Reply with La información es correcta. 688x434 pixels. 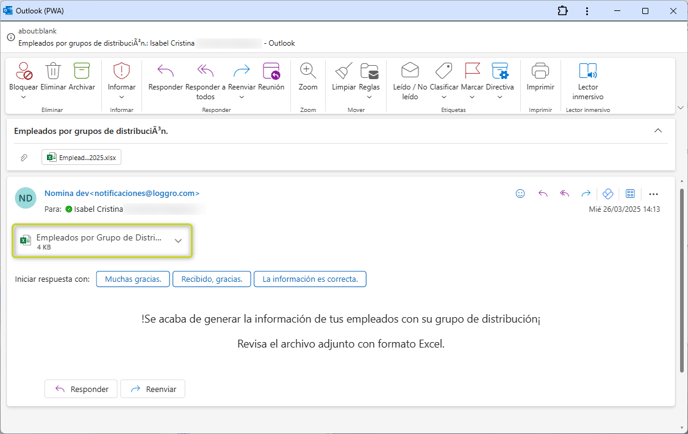(x=310, y=279)
